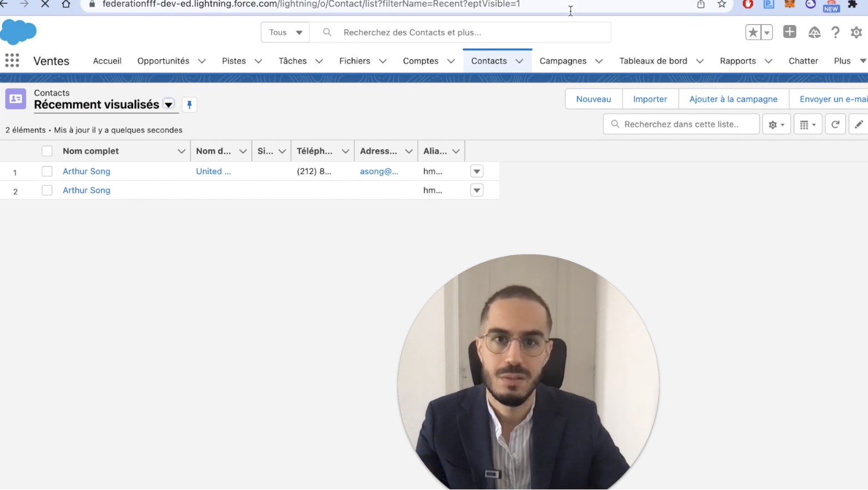Click the Recherchez dans cette liste field
The height and width of the screenshot is (490, 868).
(687, 124)
